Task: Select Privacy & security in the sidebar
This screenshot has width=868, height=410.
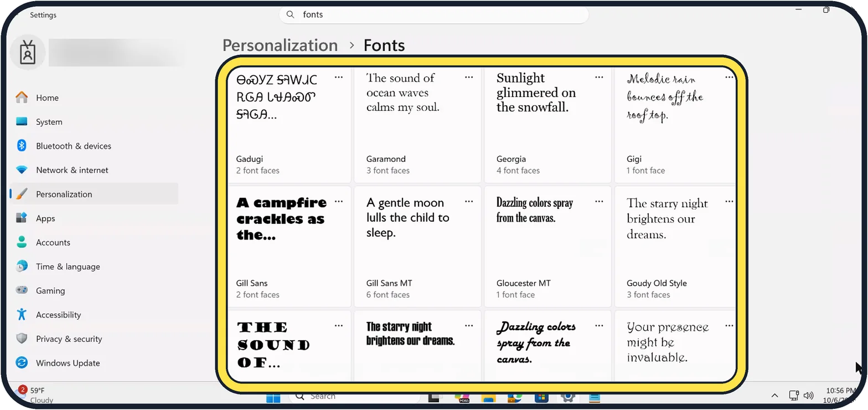Action: click(x=94, y=339)
